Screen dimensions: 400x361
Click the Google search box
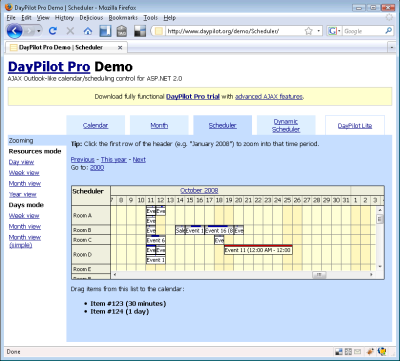coord(363,31)
